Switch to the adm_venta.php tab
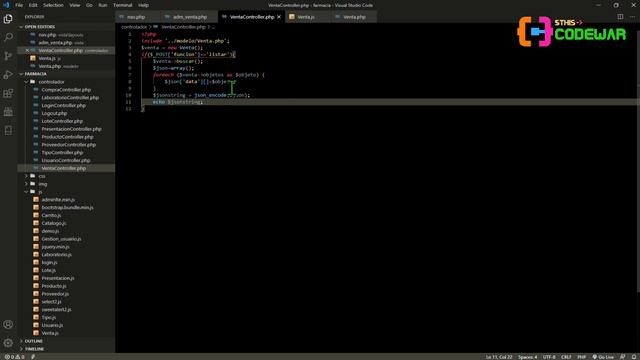The image size is (640, 360). [189, 17]
